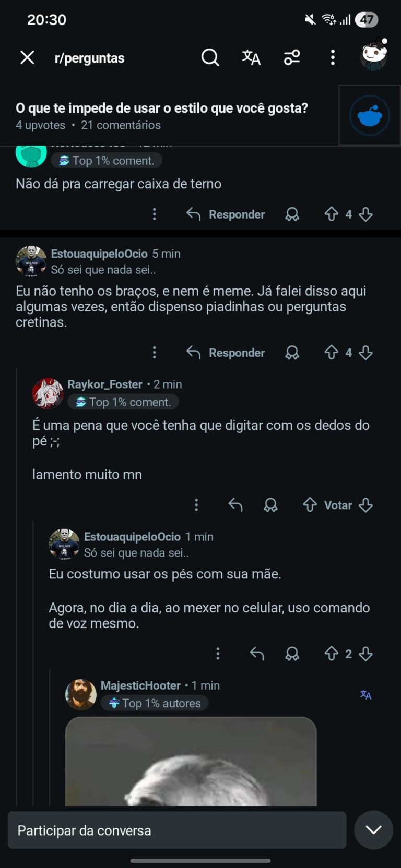The height and width of the screenshot is (868, 401).
Task: Open Raykor_Foster's user profile
Action: tap(105, 384)
